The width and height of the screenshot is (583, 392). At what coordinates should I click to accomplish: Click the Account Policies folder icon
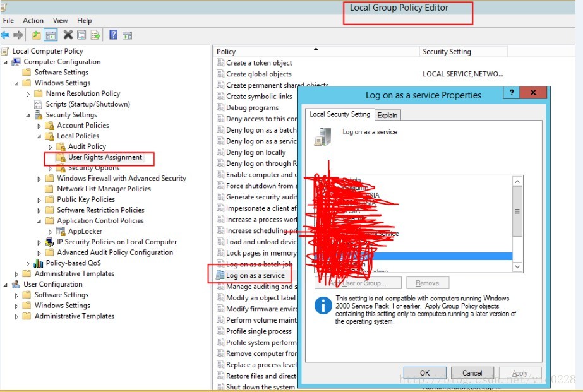coord(49,126)
